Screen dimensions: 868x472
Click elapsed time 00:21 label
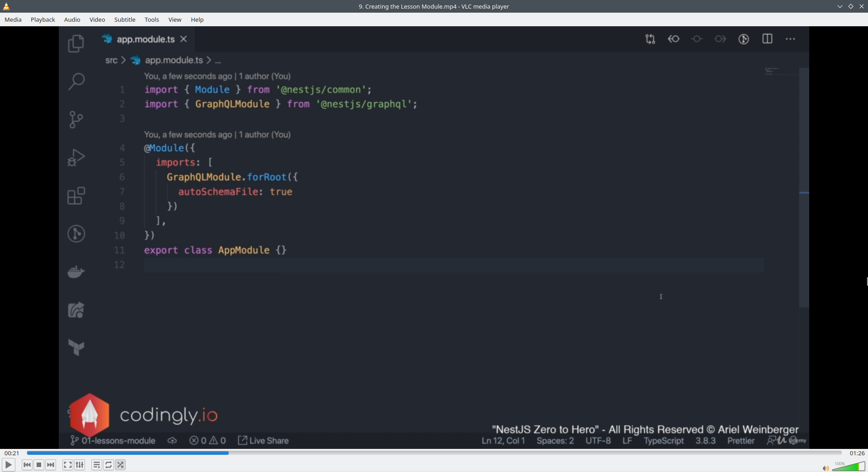[12, 453]
